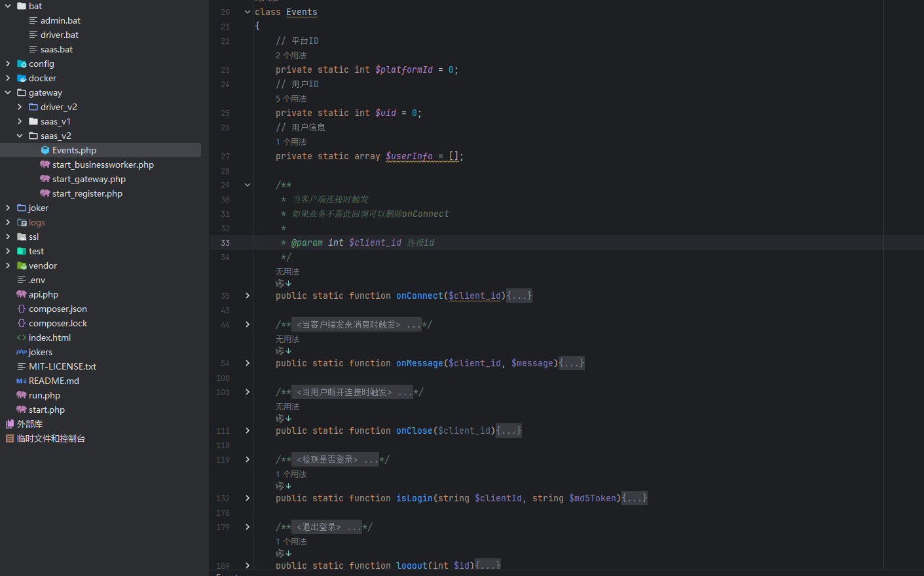This screenshot has height=576, width=924.
Task: Collapse the bat folder chevron
Action: pyautogui.click(x=8, y=6)
